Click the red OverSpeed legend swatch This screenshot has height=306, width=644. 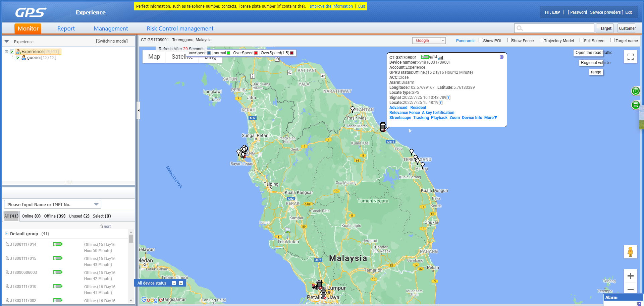[256, 53]
